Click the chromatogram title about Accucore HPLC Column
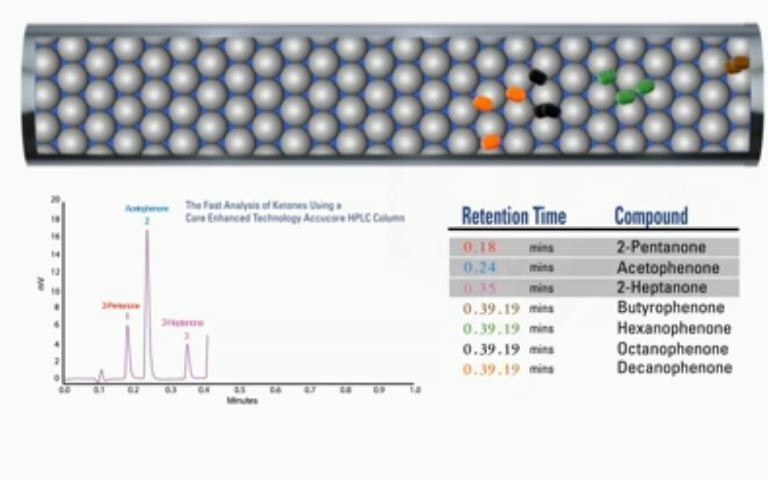 click(x=294, y=211)
